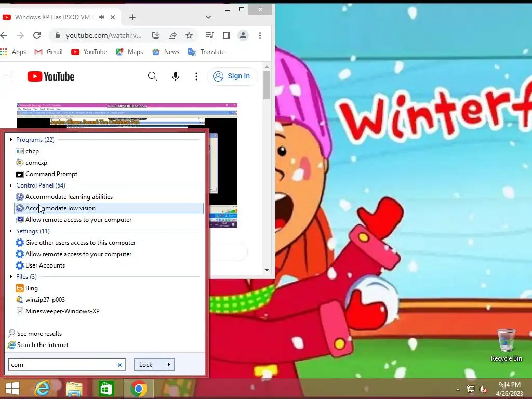Click Sign in button on YouTube
Viewport: 532px width, 399px height.
click(x=232, y=76)
